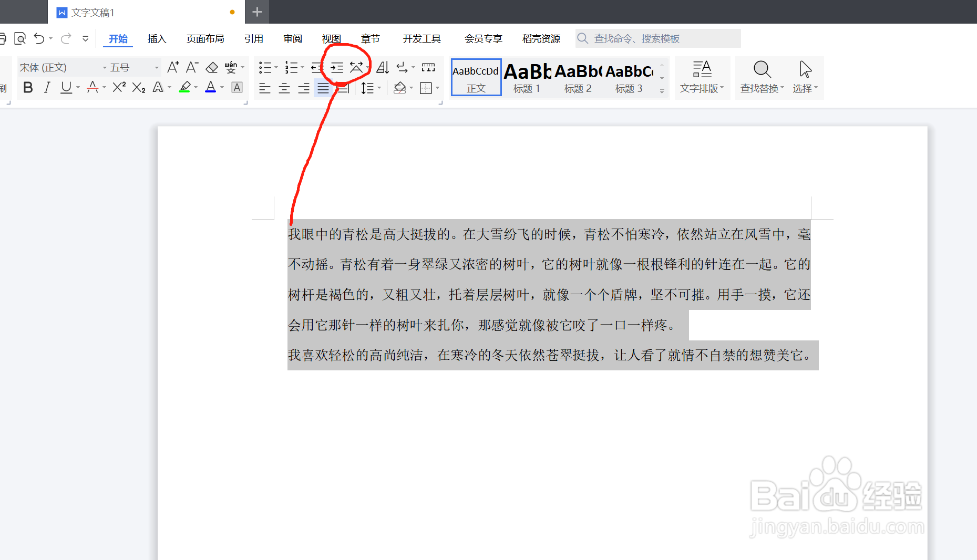The width and height of the screenshot is (977, 560).
Task: Click the bulleted list icon
Action: (265, 68)
